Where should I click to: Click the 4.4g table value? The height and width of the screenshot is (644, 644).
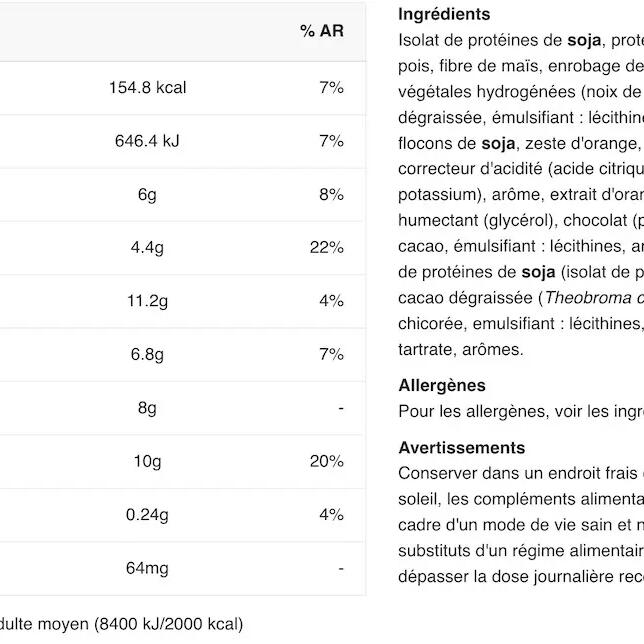click(147, 247)
